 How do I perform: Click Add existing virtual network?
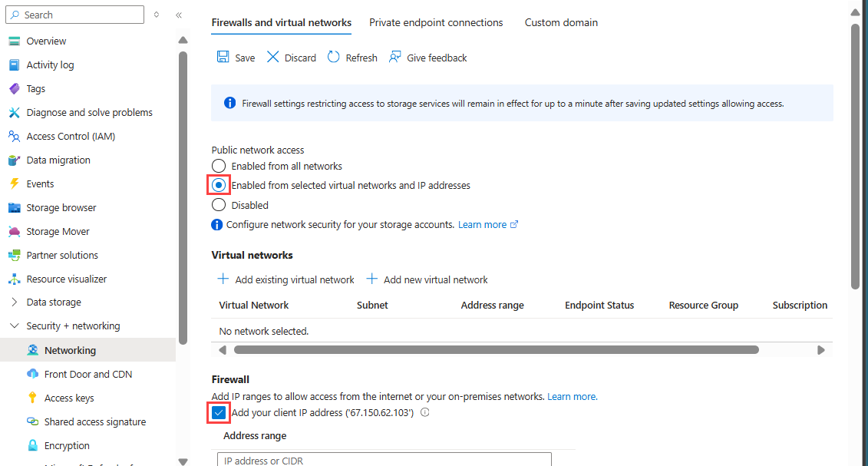coord(285,279)
